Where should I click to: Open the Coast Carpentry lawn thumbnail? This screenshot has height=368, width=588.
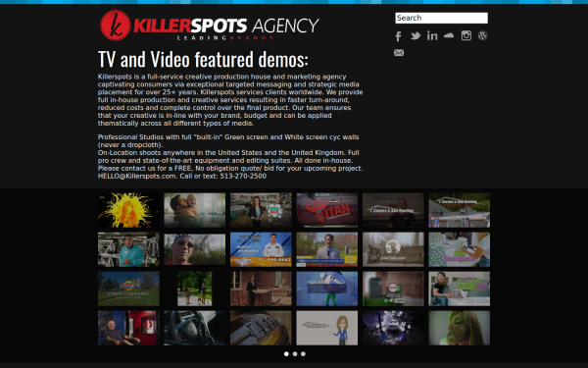pos(128,289)
